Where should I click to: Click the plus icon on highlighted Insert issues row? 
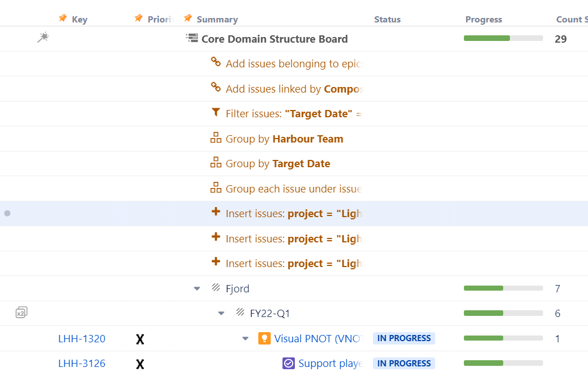216,212
